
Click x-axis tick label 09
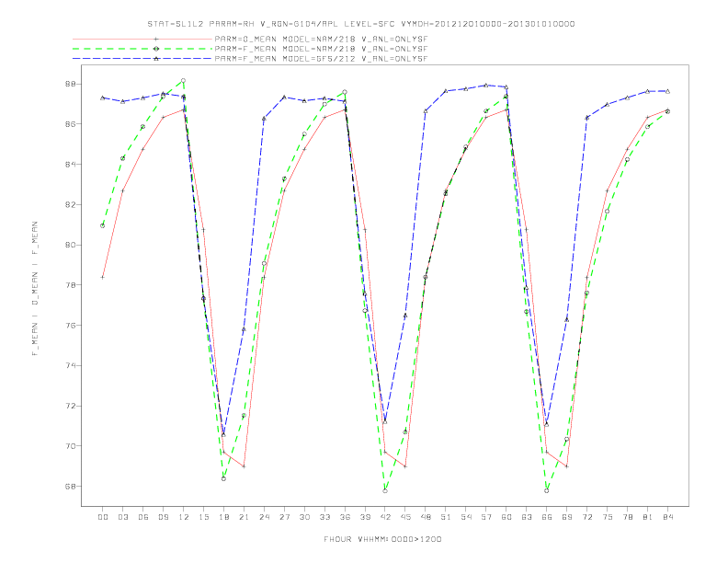pos(163,517)
